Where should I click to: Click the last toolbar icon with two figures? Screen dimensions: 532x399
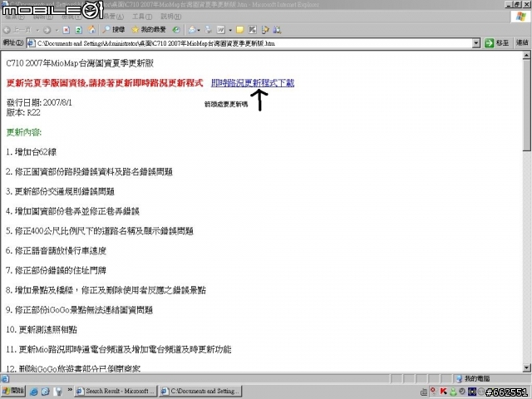(x=277, y=30)
